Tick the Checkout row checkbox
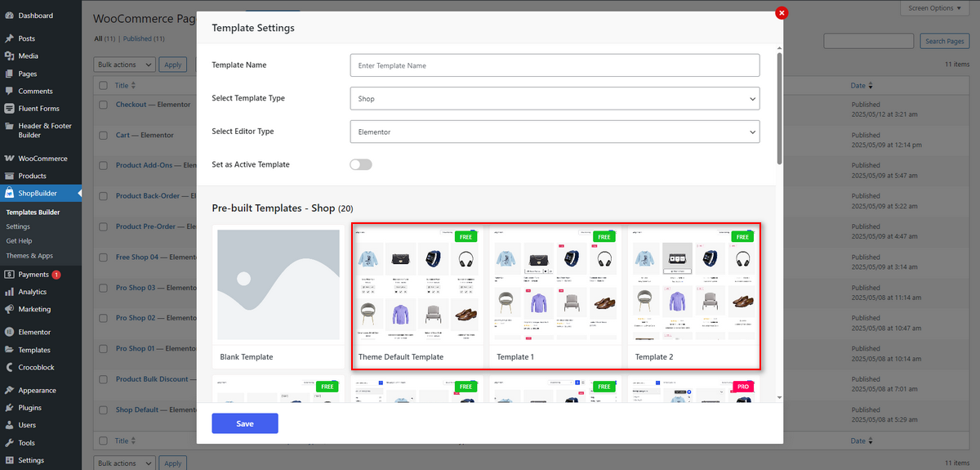 tap(103, 105)
